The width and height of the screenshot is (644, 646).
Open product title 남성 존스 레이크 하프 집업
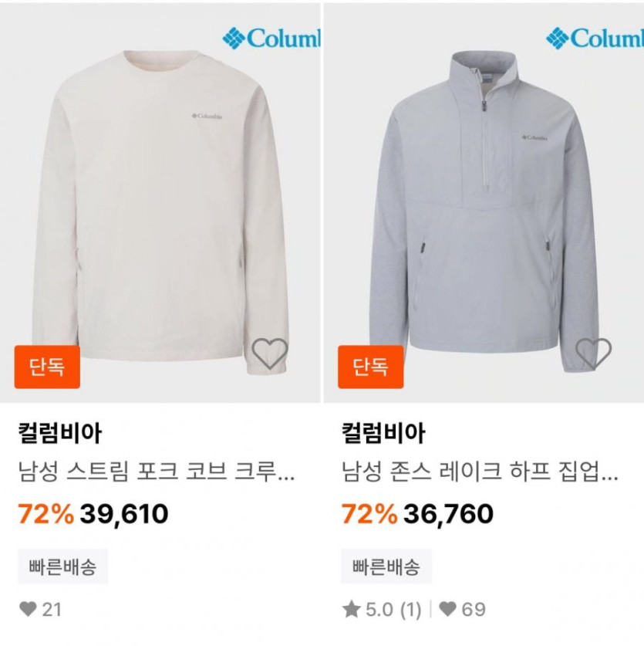pos(480,472)
